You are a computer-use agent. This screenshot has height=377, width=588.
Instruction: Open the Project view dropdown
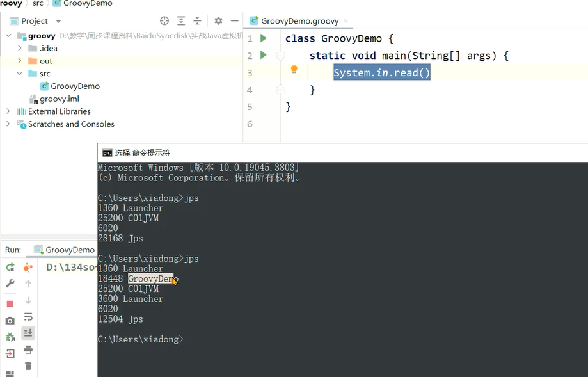[58, 21]
